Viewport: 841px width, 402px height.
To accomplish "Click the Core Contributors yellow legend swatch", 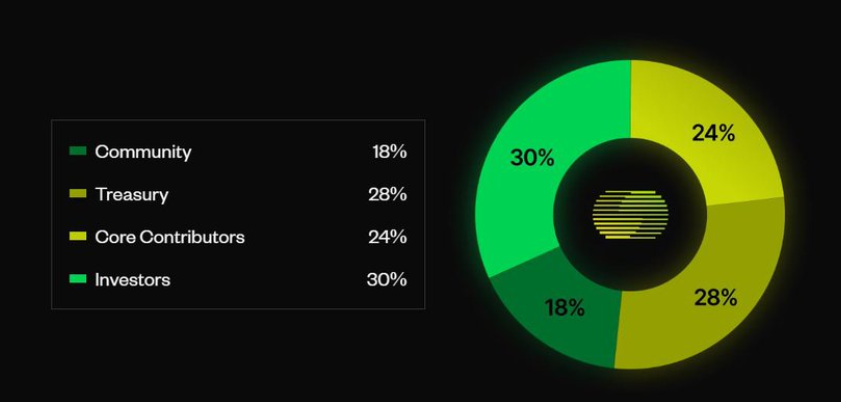I will 78,236.
